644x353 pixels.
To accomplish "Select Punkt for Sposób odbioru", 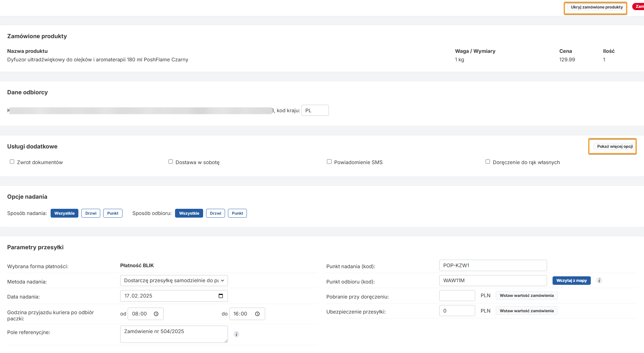I will point(237,213).
